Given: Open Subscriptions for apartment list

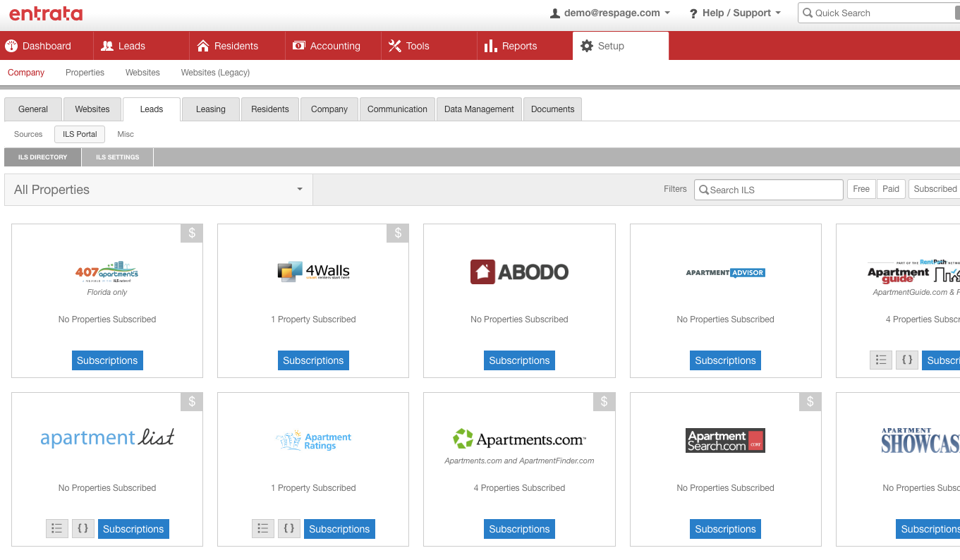Looking at the screenshot, I should pyautogui.click(x=133, y=529).
